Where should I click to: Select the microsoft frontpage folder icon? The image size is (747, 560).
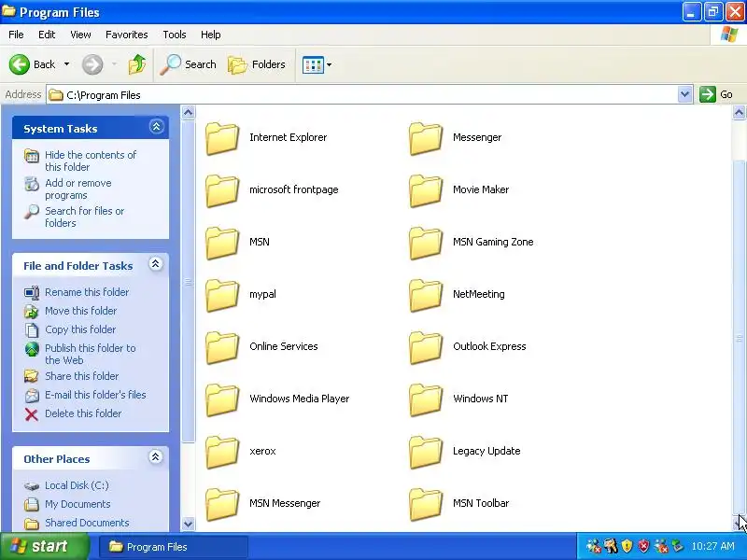(222, 190)
